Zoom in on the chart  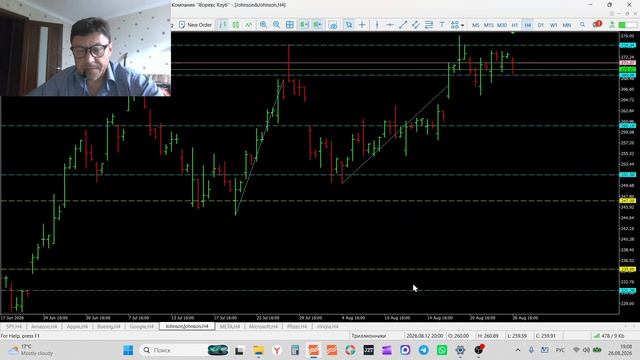tap(263, 25)
